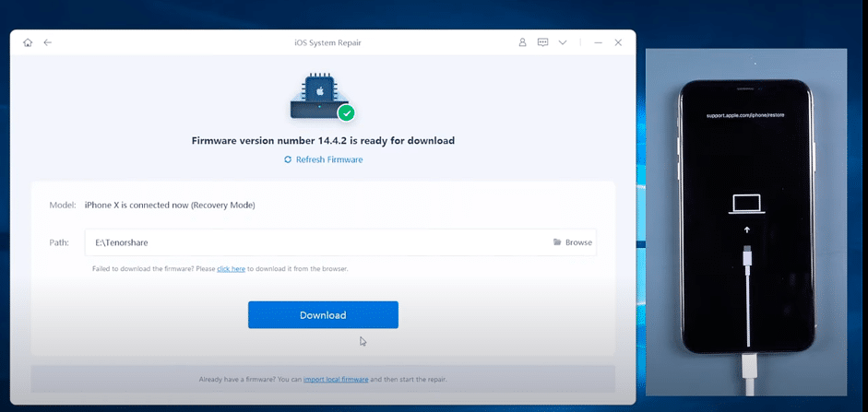This screenshot has width=868, height=412.
Task: Click the 'iPhone X is connected now' model text
Action: (x=170, y=205)
